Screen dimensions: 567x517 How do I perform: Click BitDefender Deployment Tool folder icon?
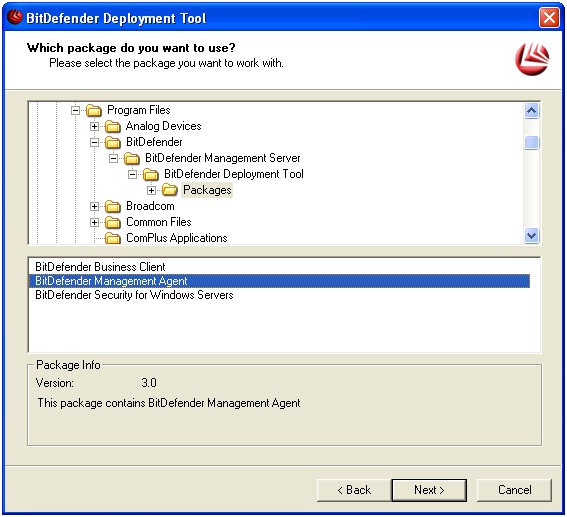pos(151,174)
